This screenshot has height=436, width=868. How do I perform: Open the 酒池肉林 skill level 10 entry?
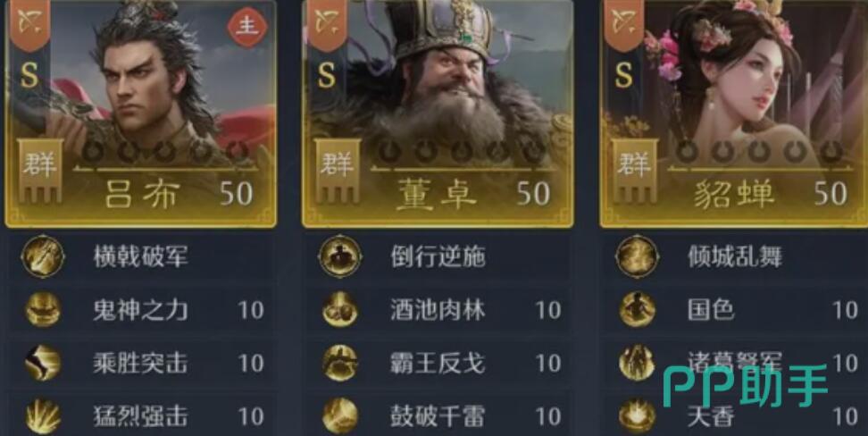548,310
